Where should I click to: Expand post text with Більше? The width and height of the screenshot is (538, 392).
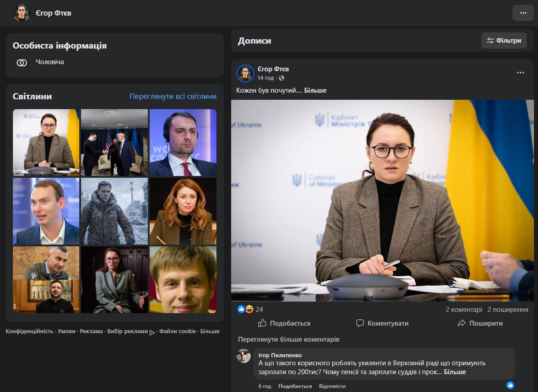click(315, 90)
